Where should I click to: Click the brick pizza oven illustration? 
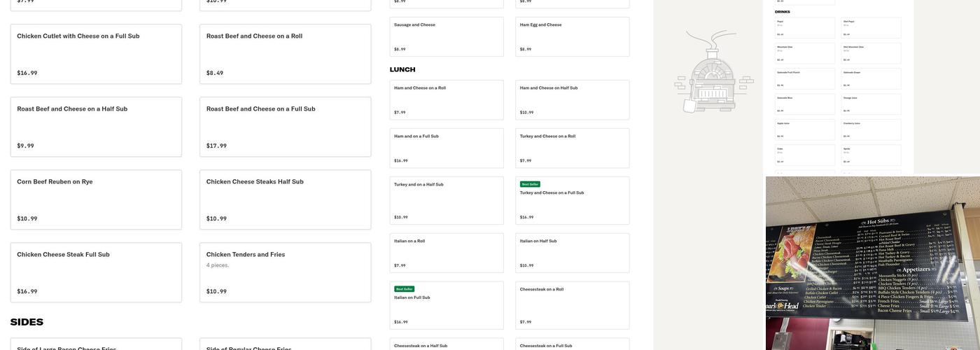click(713, 73)
